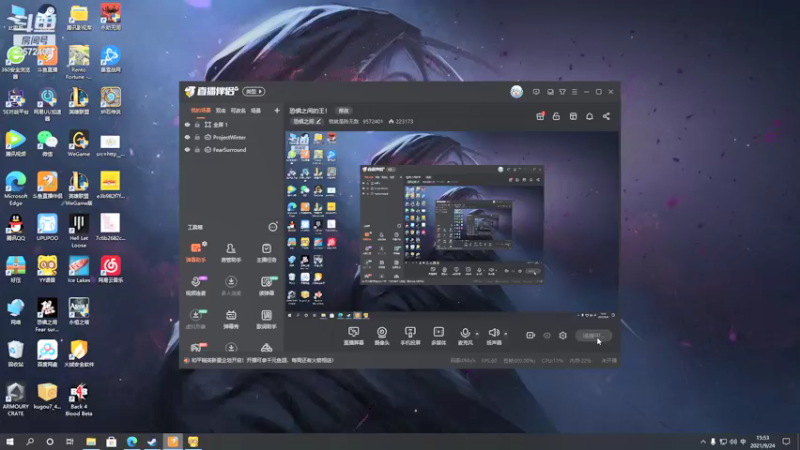Toggle the lock on FearSurround source
This screenshot has height=450, width=800.
[x=197, y=150]
